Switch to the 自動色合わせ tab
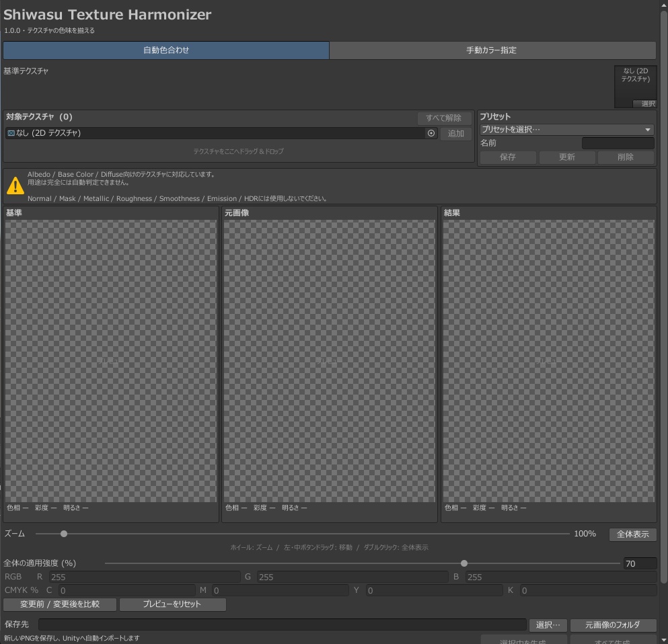The height and width of the screenshot is (644, 668). pos(166,50)
